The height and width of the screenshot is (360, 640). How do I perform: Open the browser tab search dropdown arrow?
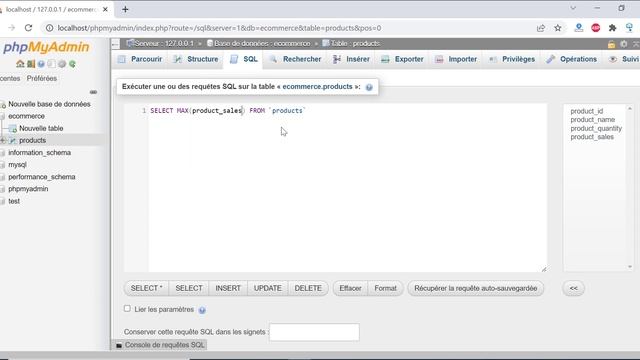(573, 8)
